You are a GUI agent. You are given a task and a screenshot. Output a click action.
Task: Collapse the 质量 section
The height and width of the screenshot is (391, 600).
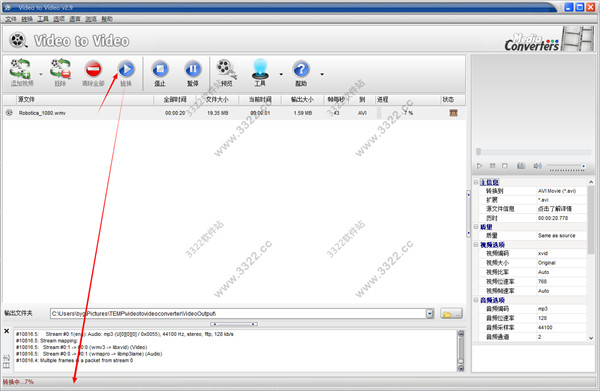coord(476,227)
